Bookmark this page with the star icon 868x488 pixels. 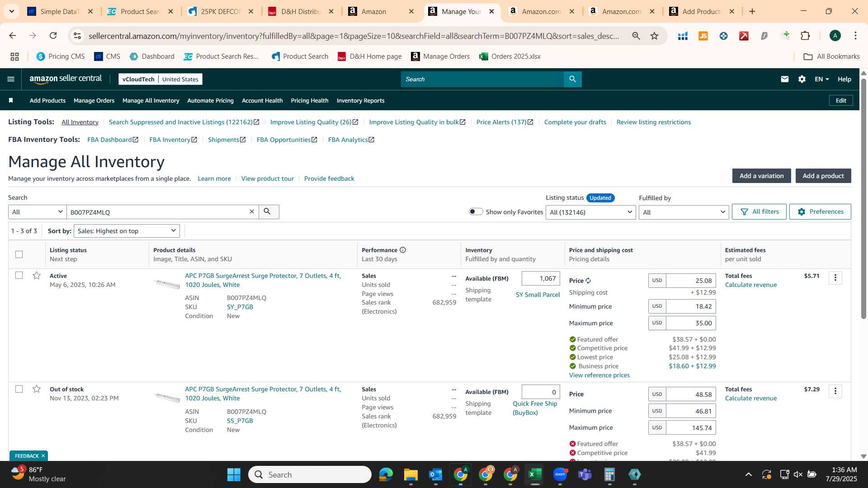(654, 36)
